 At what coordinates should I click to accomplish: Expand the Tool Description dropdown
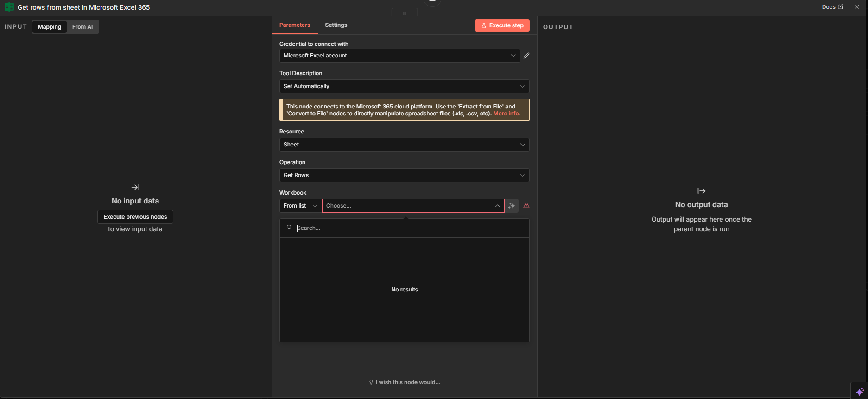point(404,86)
